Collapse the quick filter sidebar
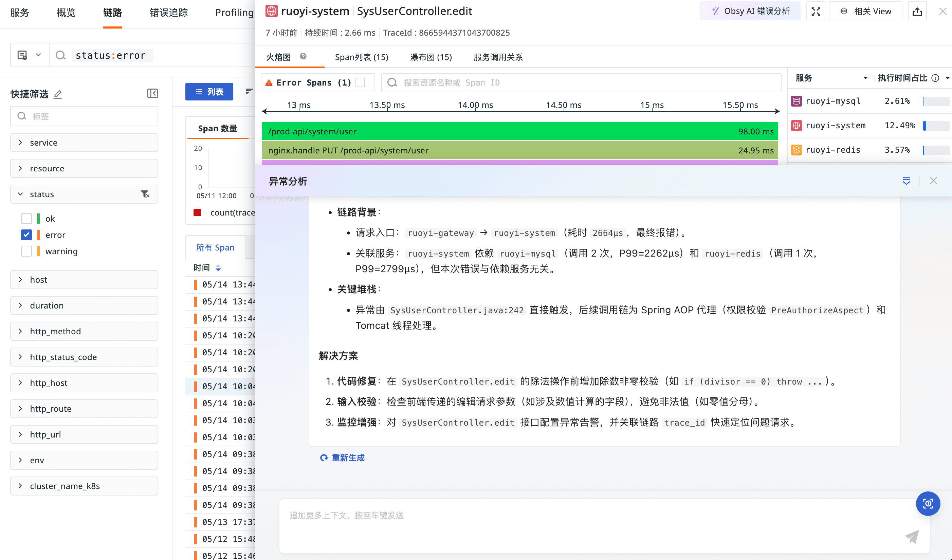 point(152,93)
